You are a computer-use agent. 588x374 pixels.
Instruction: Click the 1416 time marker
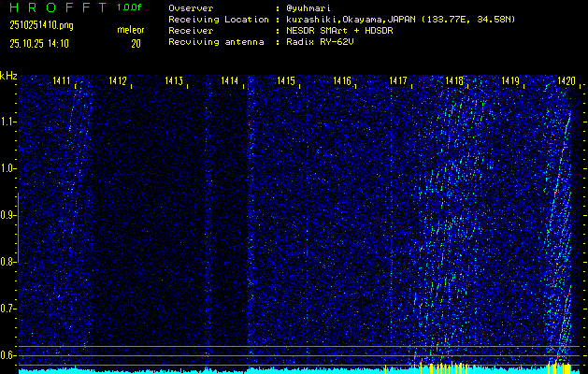click(342, 80)
